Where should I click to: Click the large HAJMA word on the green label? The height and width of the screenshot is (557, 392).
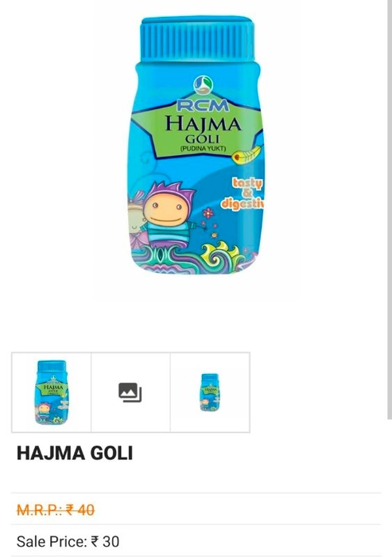pos(203,123)
